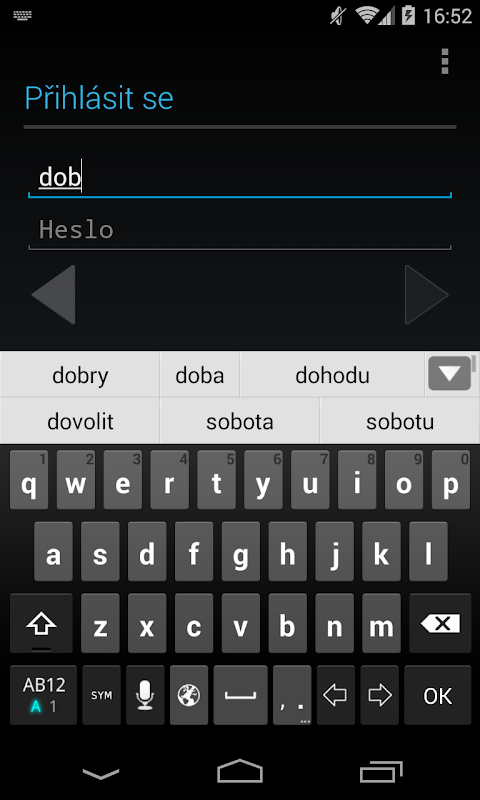Choose the suggestion "sobota"
The width and height of the screenshot is (480, 800).
(x=240, y=421)
